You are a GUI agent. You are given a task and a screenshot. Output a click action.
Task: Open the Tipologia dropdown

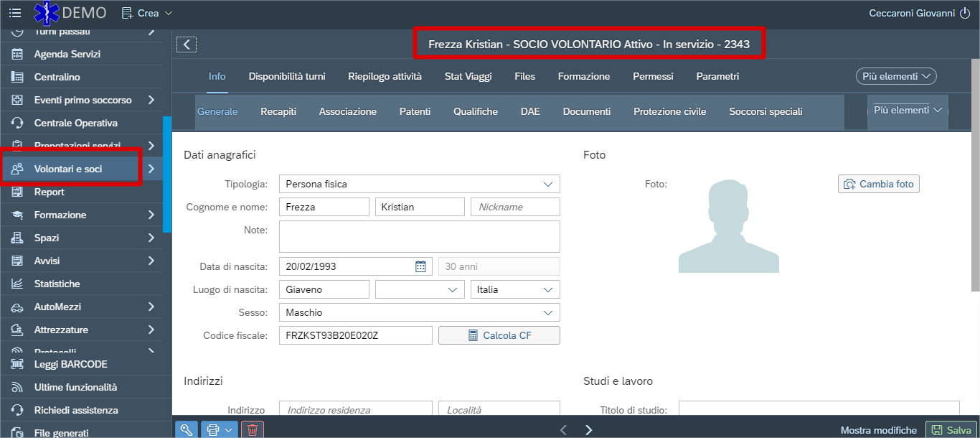click(419, 184)
